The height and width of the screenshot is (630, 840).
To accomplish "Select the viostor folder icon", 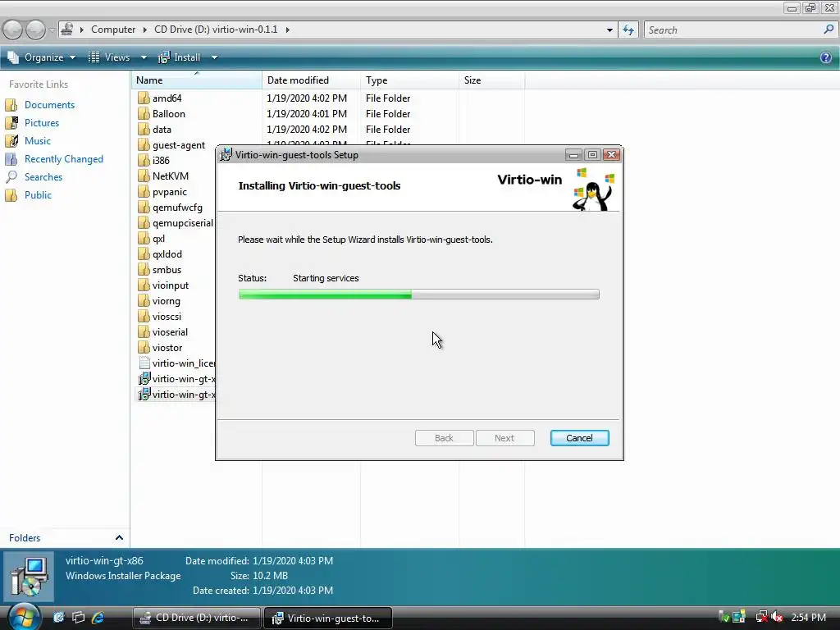I will click(x=143, y=348).
